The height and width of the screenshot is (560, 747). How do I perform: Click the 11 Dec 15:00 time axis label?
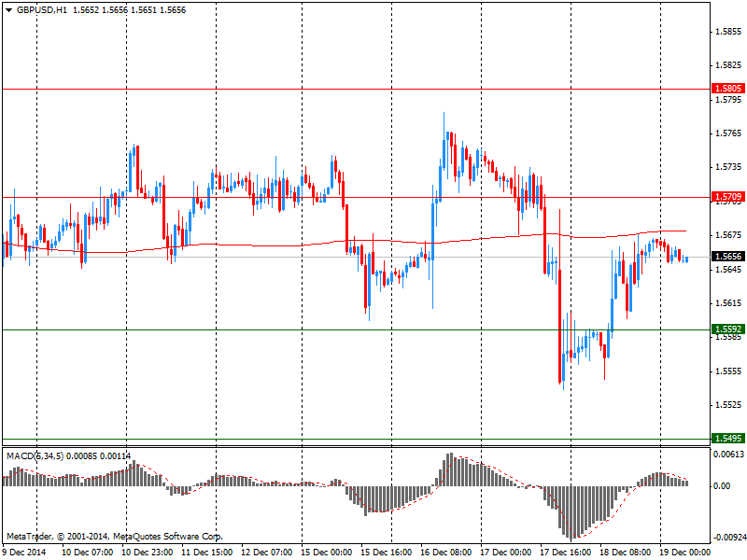207,552
